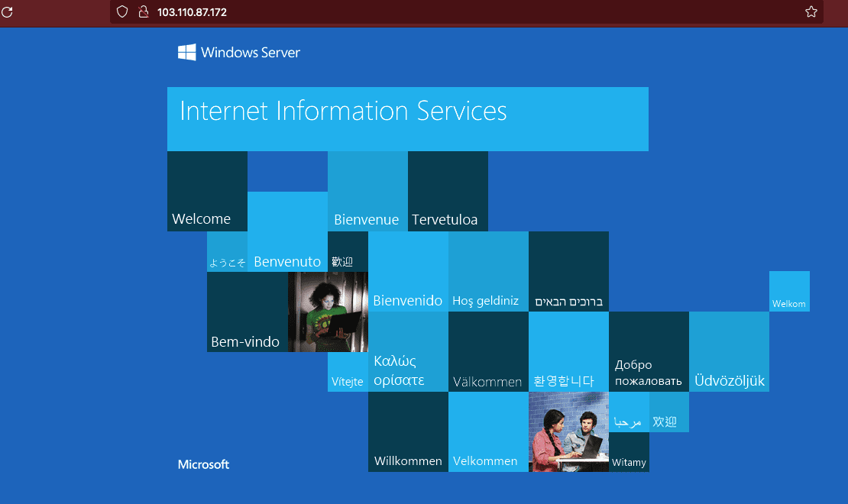Click the Welcome tile
Image resolution: width=848 pixels, height=504 pixels.
coord(207,191)
